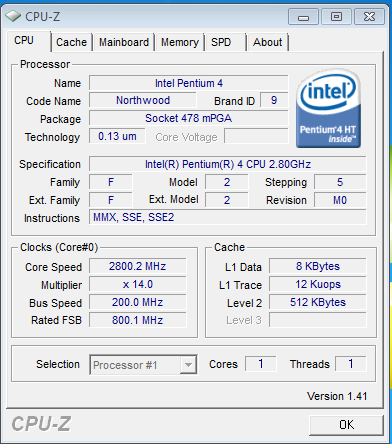Open the Processor #1 selection dropdown arrow
The image size is (392, 444).
188,365
